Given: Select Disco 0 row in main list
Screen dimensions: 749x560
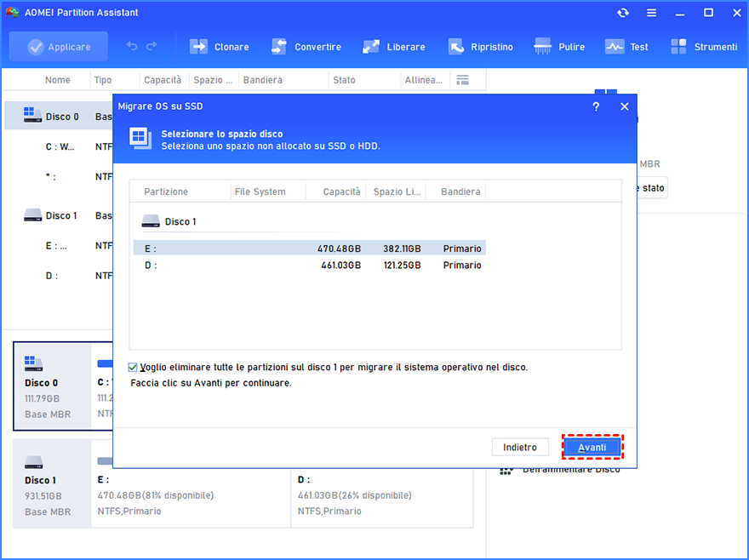Looking at the screenshot, I should 59,116.
